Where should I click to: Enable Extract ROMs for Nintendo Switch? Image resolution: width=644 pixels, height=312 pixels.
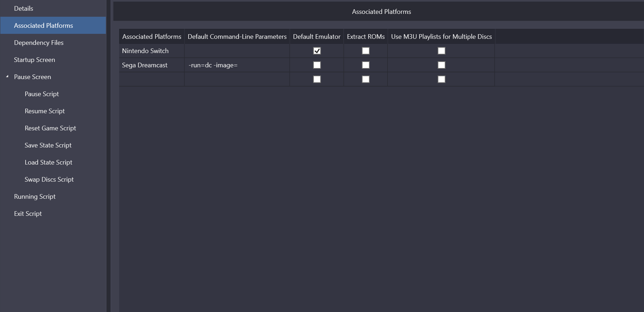(366, 51)
